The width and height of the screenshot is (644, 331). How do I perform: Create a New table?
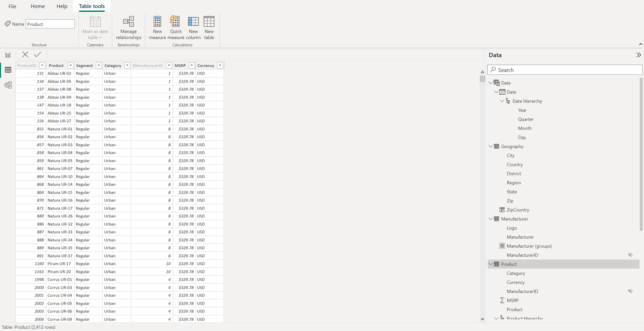pos(209,28)
